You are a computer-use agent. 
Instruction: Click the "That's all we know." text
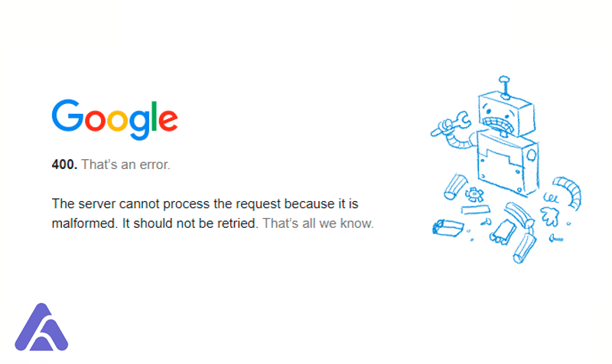coord(318,223)
